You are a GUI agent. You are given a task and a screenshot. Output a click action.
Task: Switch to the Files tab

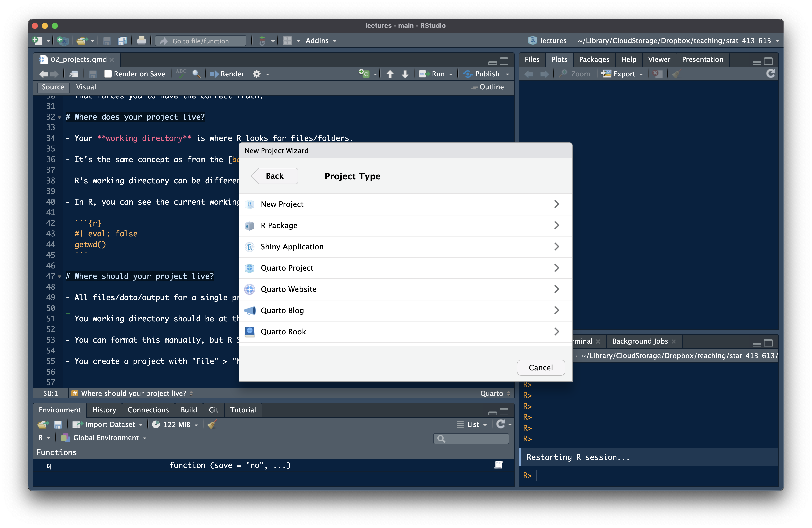532,59
